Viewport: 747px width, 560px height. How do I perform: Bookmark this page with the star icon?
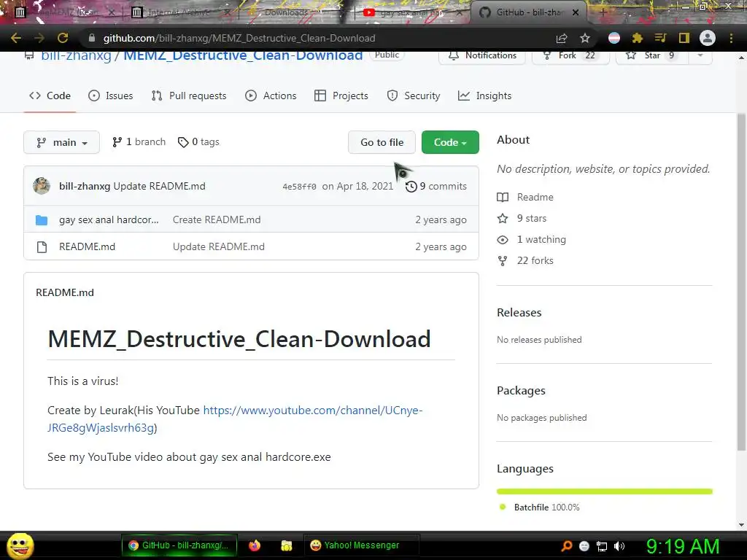585,38
